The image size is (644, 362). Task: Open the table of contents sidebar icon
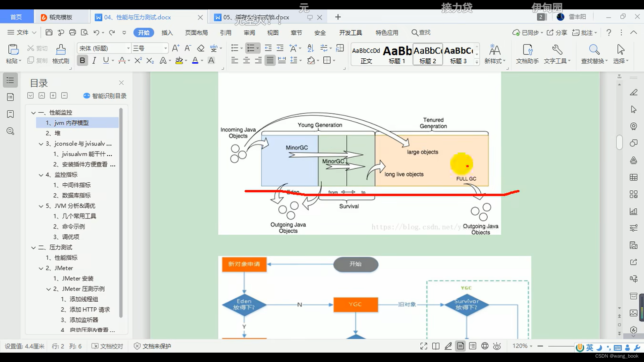point(10,80)
